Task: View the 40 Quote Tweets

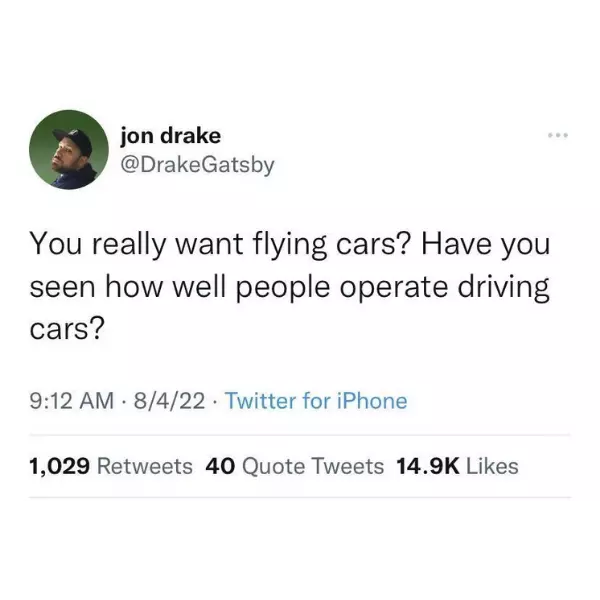Action: pos(294,466)
